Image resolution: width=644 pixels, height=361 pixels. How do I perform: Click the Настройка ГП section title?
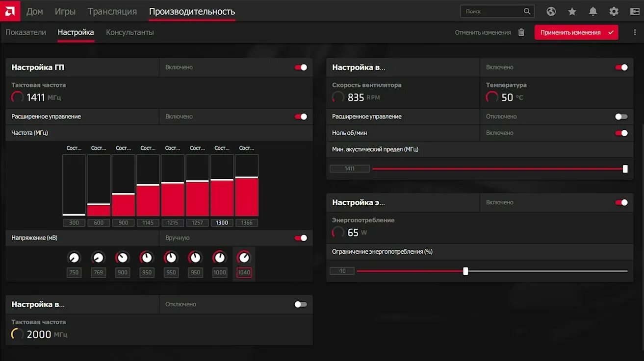point(38,67)
